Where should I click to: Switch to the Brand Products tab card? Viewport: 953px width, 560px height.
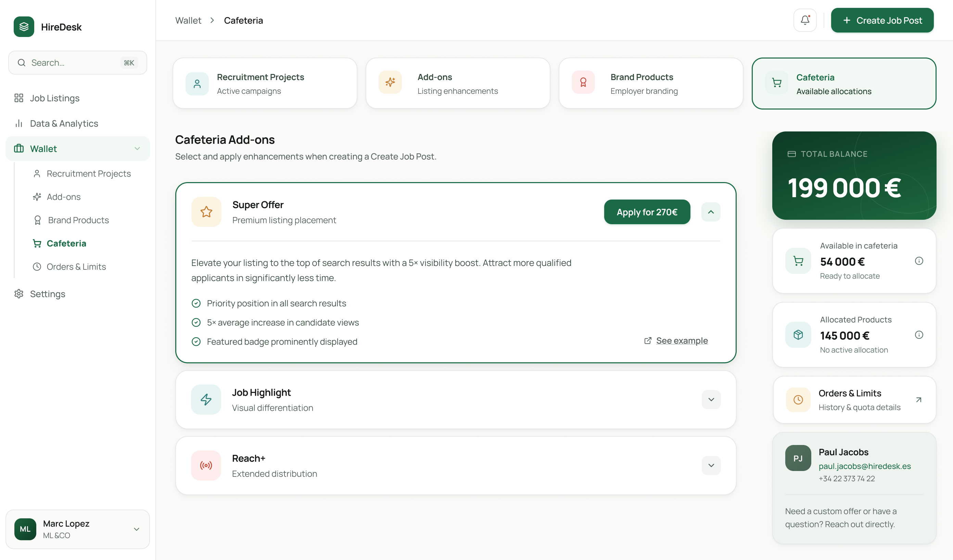point(651,84)
